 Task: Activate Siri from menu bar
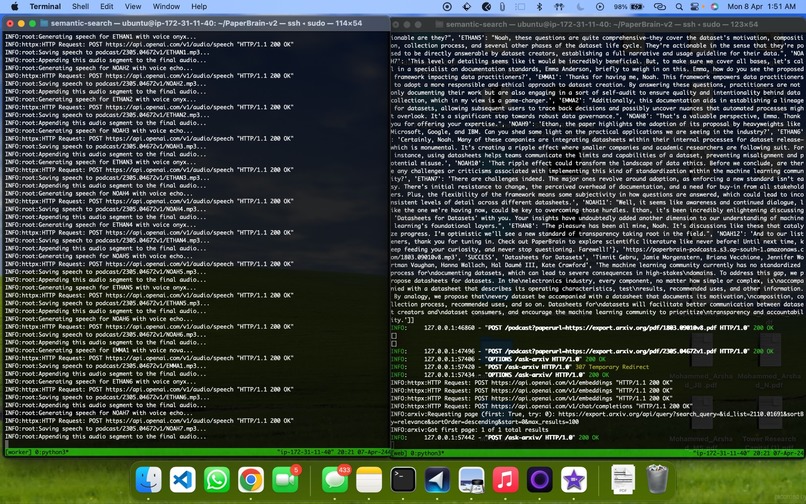click(x=714, y=7)
